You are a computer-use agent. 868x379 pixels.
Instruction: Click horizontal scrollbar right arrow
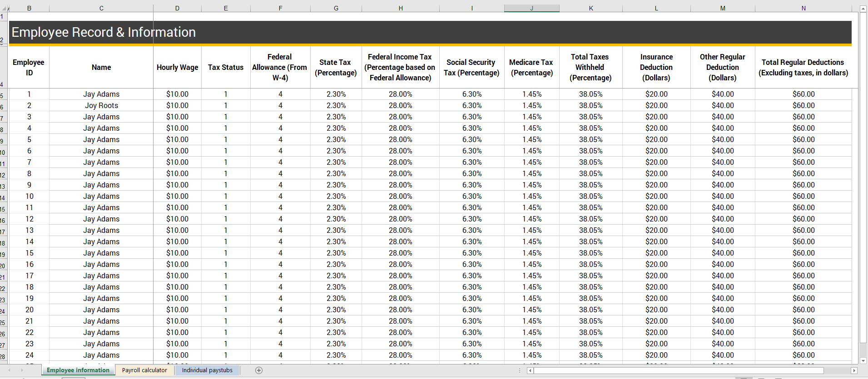click(x=854, y=371)
